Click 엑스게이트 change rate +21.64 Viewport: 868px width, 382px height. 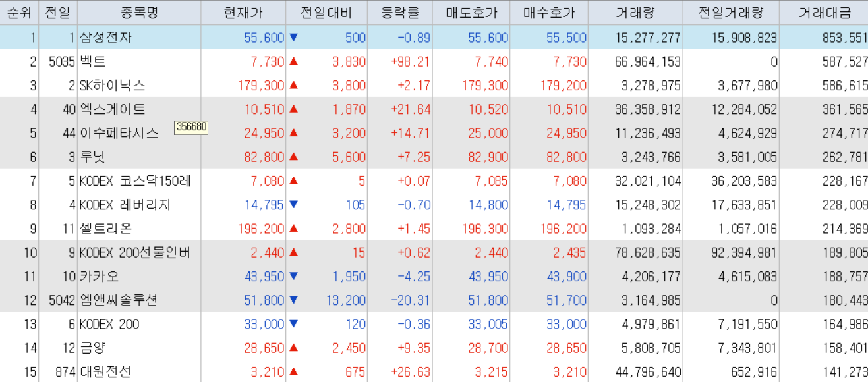pos(411,109)
